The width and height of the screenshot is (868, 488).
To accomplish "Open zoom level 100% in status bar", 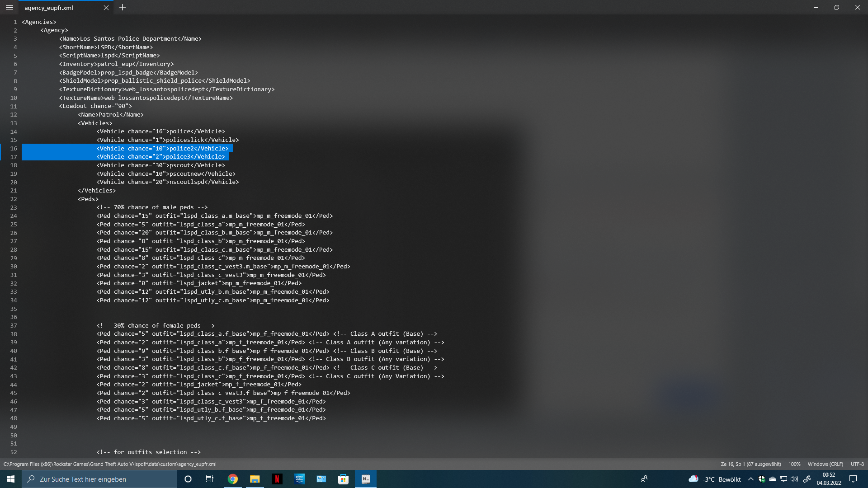I will [x=794, y=464].
